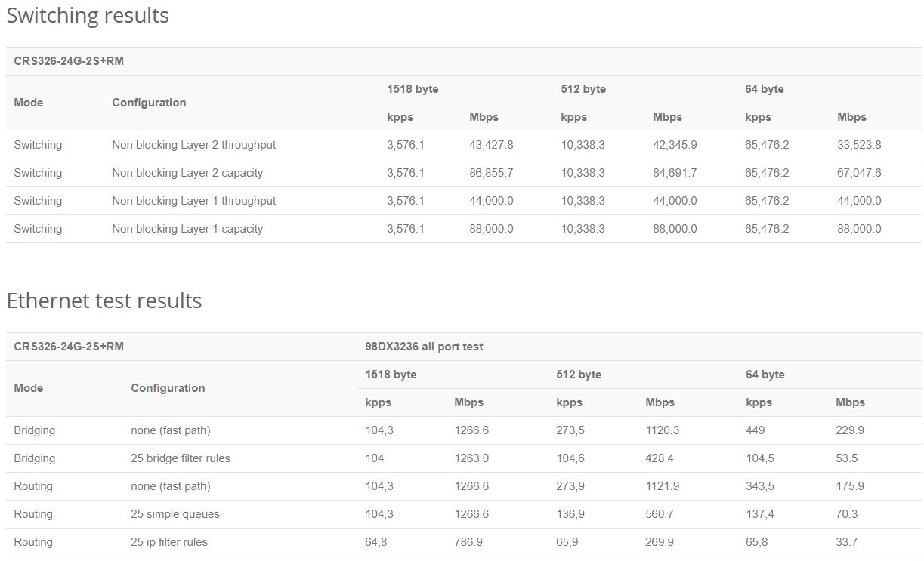Click the 343,5 kpps value
This screenshot has width=924, height=561.
click(x=760, y=486)
